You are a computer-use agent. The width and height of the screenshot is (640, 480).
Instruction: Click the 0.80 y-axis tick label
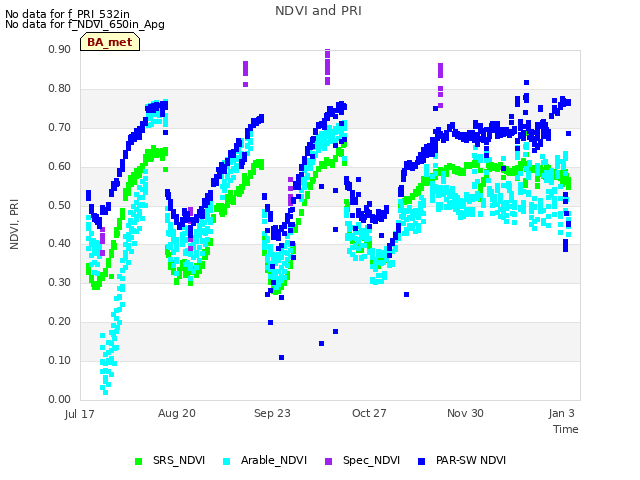tap(60, 88)
